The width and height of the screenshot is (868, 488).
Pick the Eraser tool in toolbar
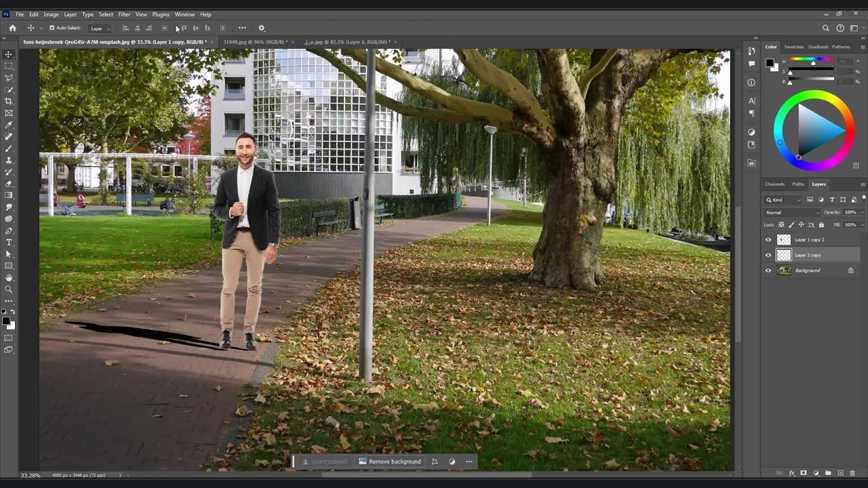click(x=9, y=184)
